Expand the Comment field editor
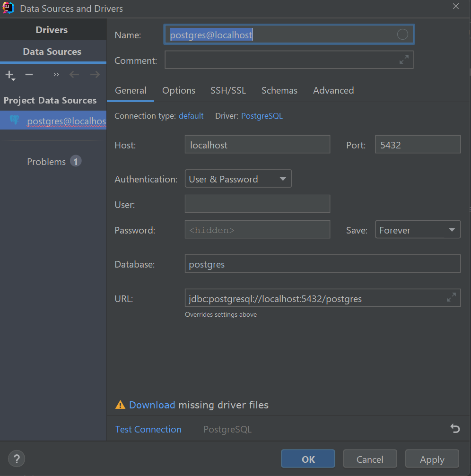This screenshot has width=471, height=476. (404, 60)
